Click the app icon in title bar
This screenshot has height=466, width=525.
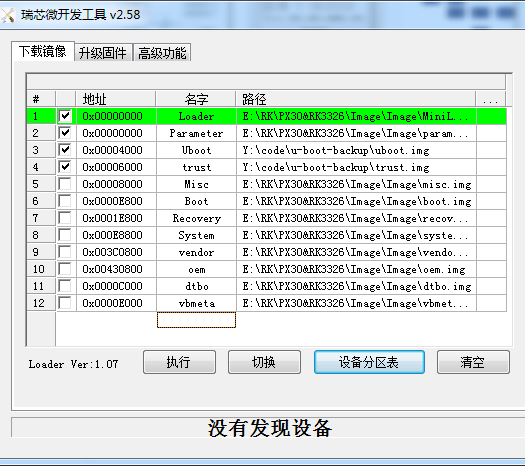pos(8,15)
